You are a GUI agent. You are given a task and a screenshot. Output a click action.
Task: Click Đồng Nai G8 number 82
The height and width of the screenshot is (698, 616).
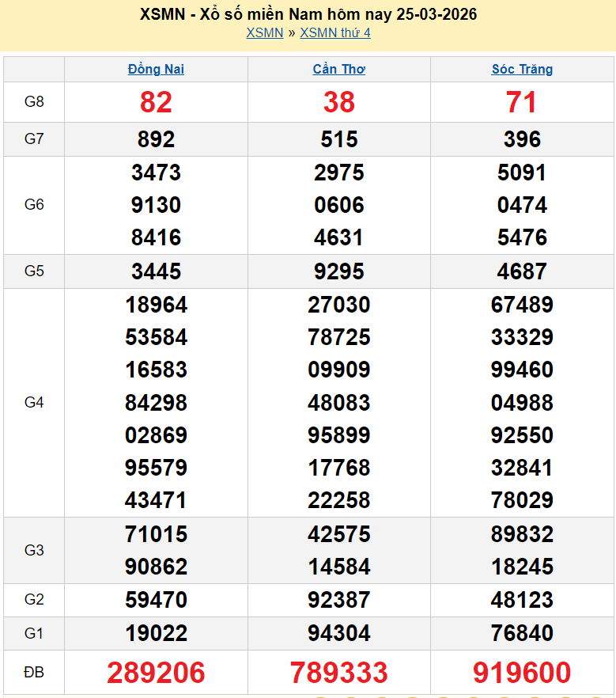(156, 102)
